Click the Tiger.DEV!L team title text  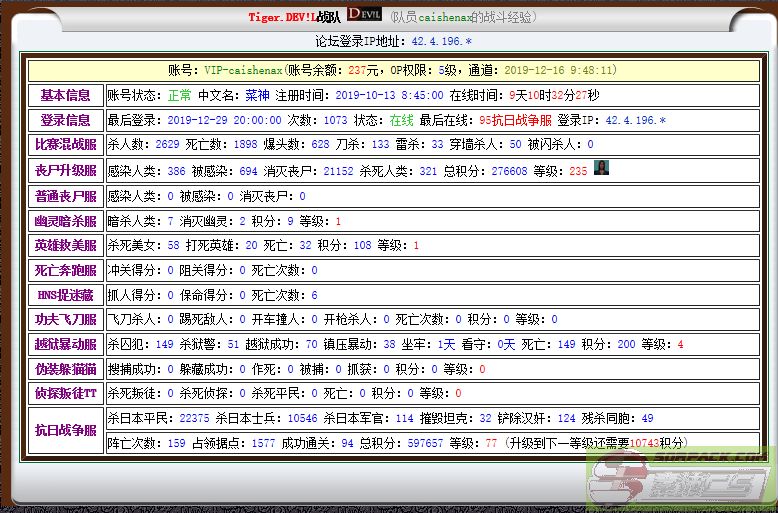(294, 17)
